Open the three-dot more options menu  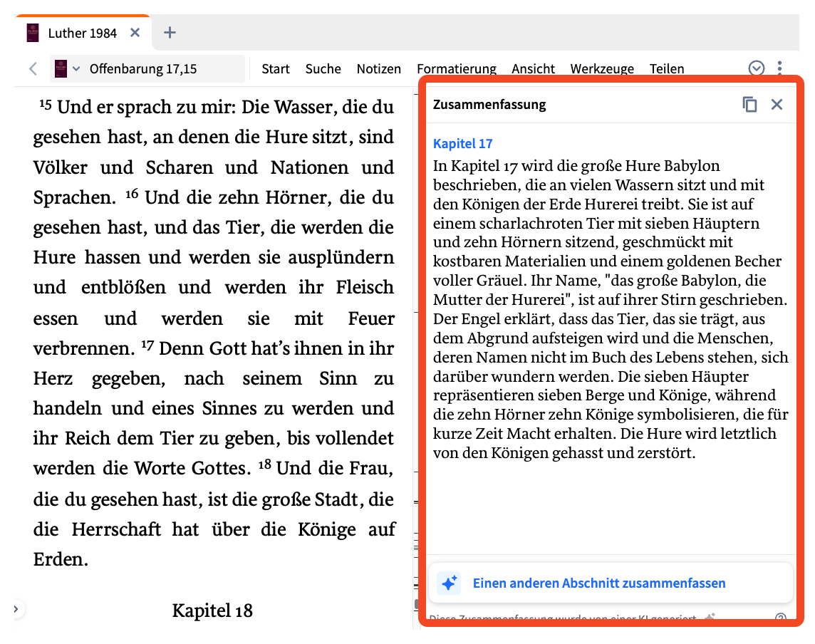779,68
